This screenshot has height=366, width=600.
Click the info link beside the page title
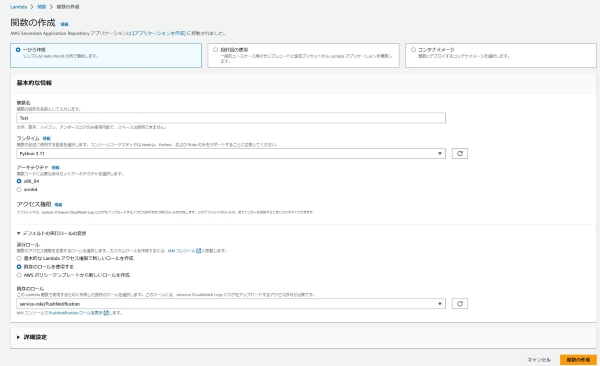click(64, 24)
